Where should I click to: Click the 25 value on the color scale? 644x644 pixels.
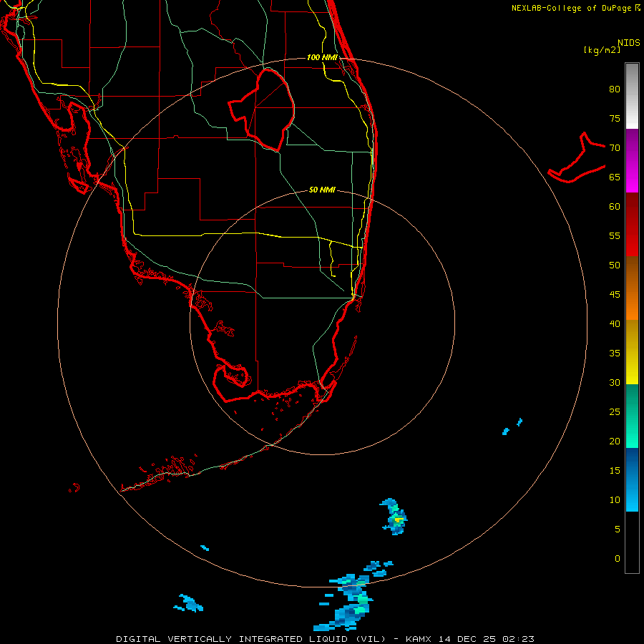coord(615,412)
